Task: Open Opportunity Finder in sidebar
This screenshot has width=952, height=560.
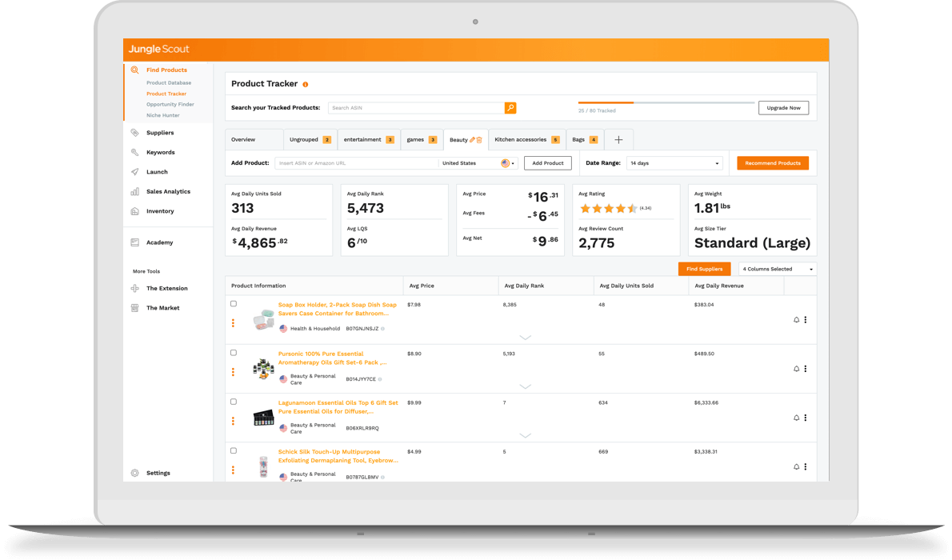Action: 170,105
